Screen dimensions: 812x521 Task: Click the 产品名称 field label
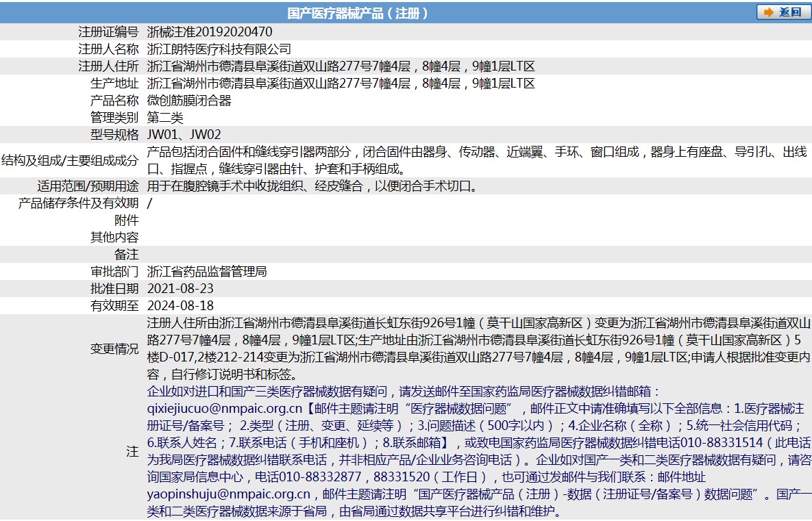[114, 101]
